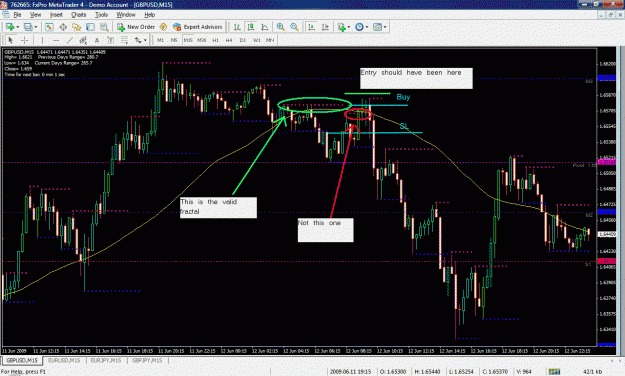Click the 2009.06.11 19:15 status field
This screenshot has width=625, height=376.
[350, 372]
